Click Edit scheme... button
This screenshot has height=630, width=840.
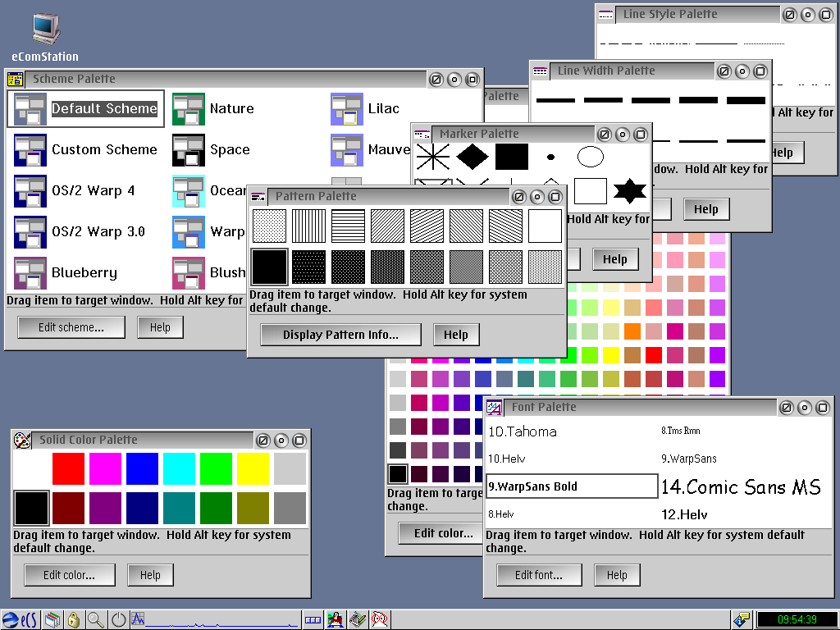[x=71, y=327]
